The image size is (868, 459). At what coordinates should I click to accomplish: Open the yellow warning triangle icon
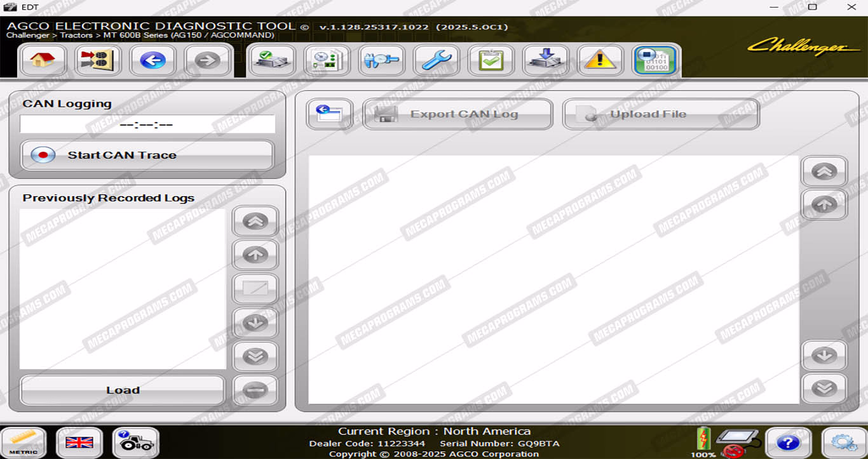coord(600,60)
